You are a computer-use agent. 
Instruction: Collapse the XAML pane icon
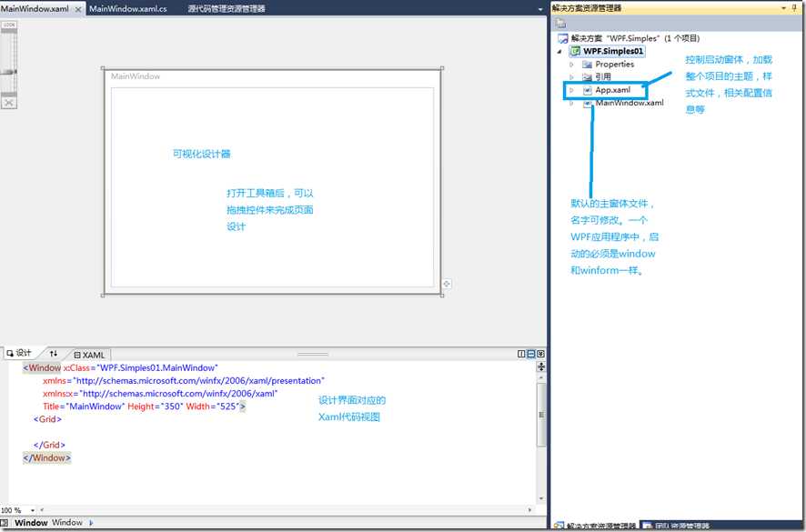pos(540,354)
